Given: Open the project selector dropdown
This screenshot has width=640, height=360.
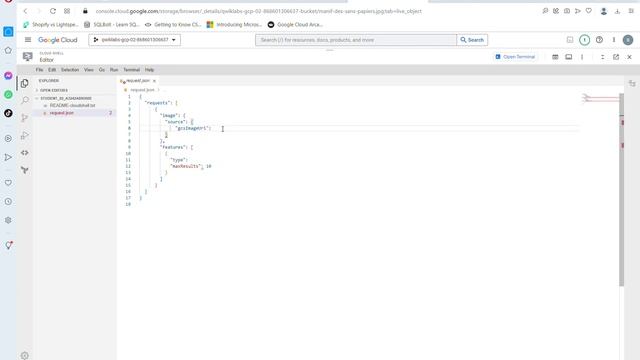Looking at the screenshot, I should coord(135,40).
